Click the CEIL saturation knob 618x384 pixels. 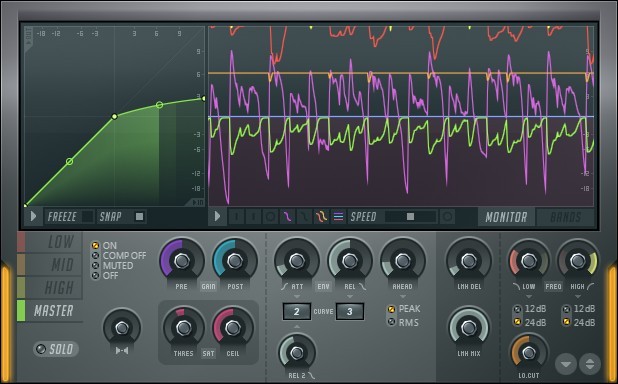pyautogui.click(x=233, y=328)
